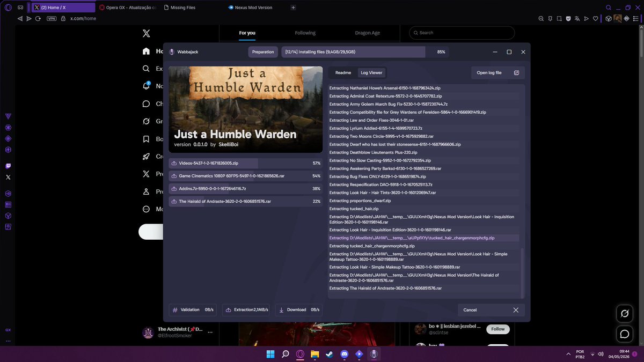This screenshot has width=644, height=362.
Task: Follow the bo lesbian jezebel account
Action: 498,329
